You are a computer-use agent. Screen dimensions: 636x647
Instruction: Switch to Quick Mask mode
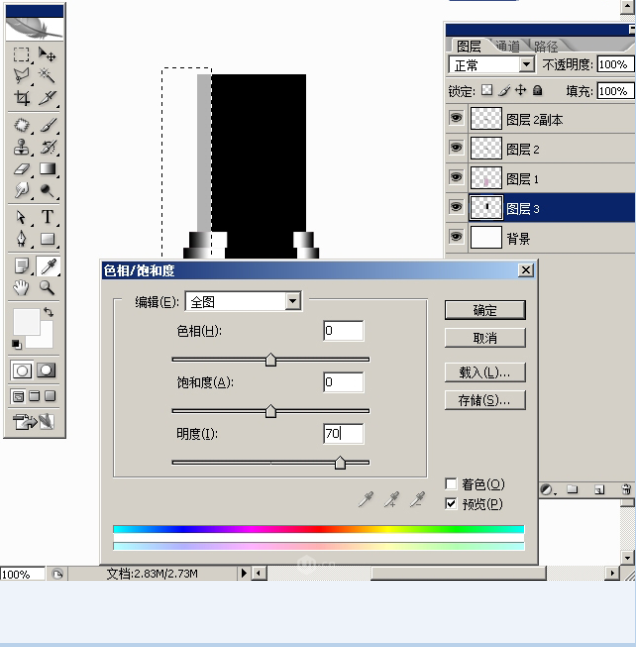46,371
